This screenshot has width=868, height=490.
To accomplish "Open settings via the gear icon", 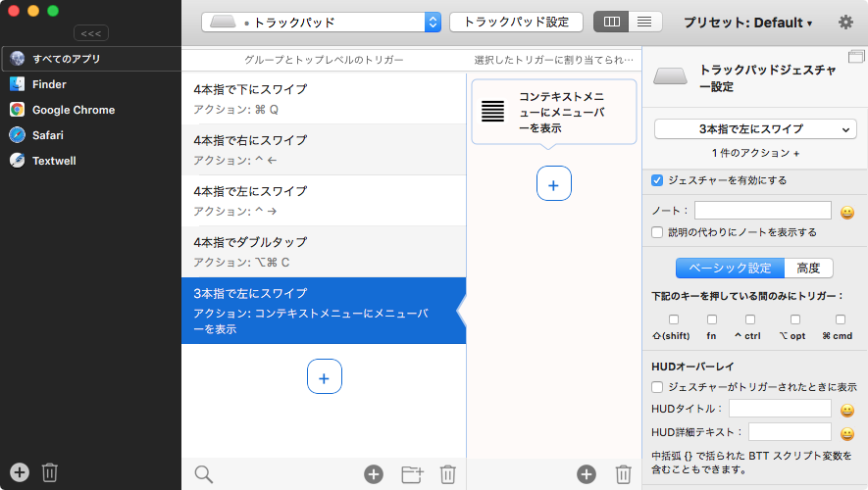I will click(x=845, y=23).
